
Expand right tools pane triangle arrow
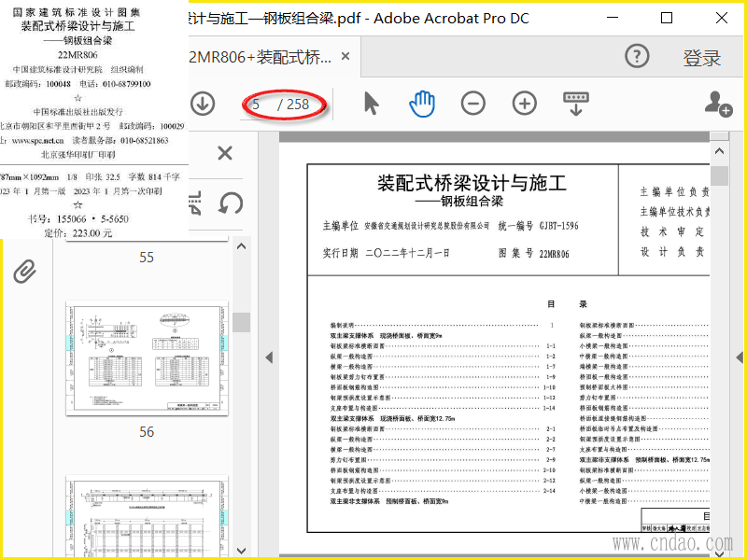(x=740, y=357)
